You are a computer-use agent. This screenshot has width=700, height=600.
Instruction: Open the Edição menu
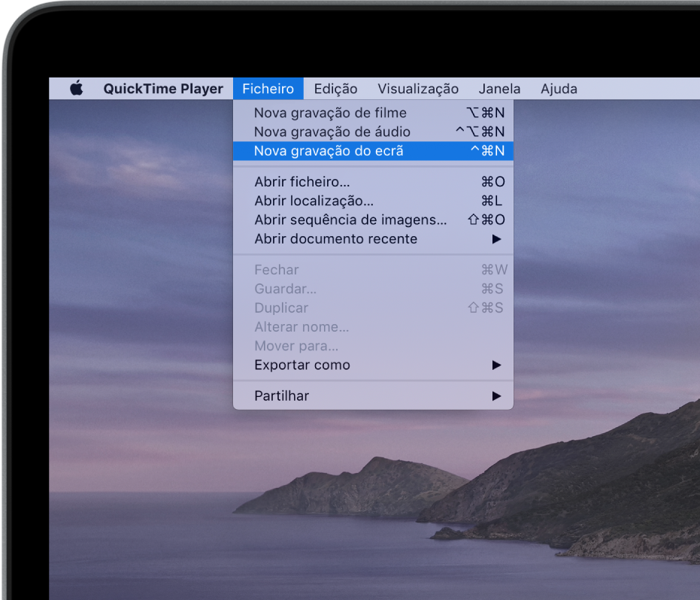(335, 89)
